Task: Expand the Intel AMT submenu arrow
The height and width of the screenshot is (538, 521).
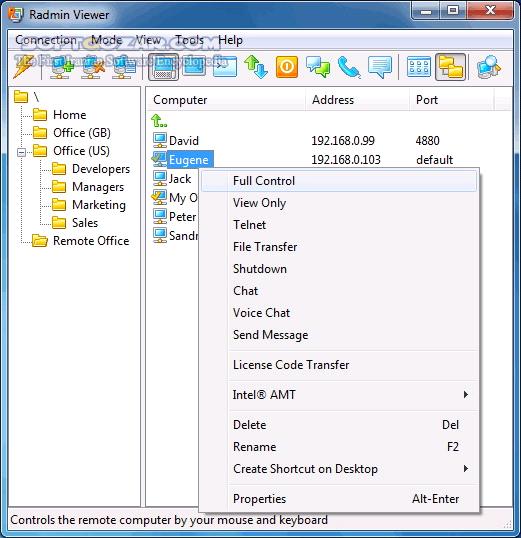Action: tap(465, 395)
